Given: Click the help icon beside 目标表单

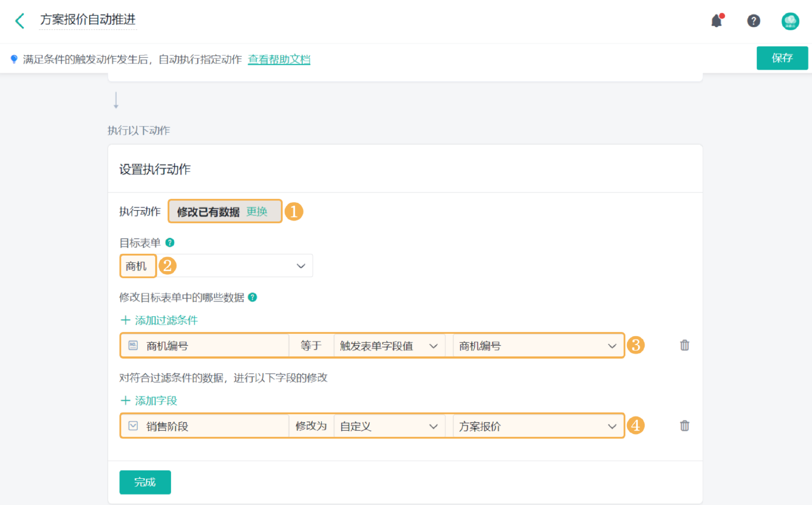Looking at the screenshot, I should coord(170,243).
